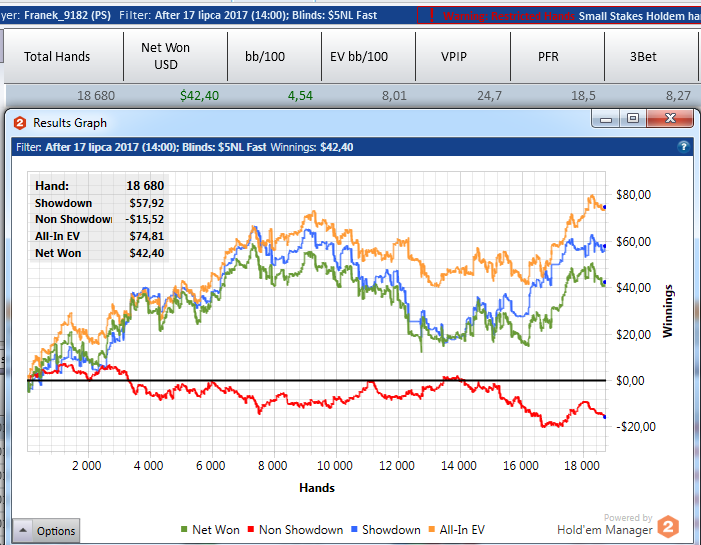Sort by Total Hands column header
This screenshot has width=701, height=545.
point(63,56)
